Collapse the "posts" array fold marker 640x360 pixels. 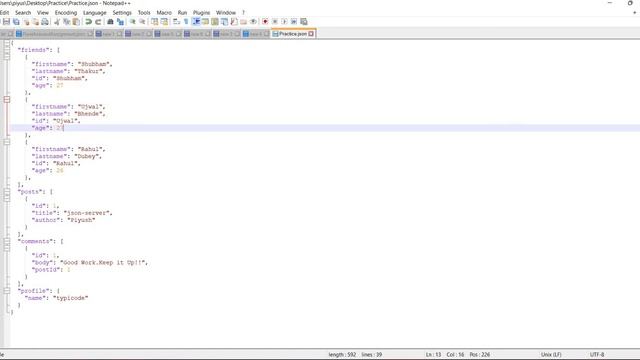7,191
